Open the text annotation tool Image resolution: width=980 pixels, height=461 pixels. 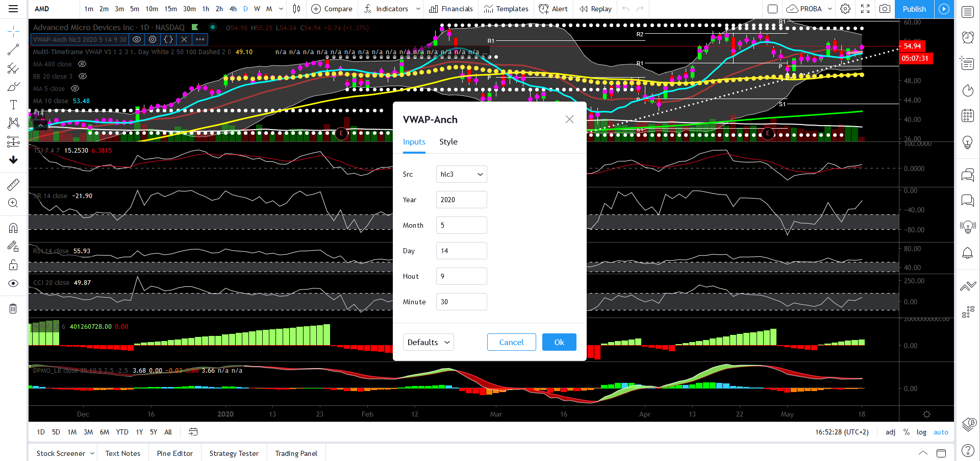13,105
